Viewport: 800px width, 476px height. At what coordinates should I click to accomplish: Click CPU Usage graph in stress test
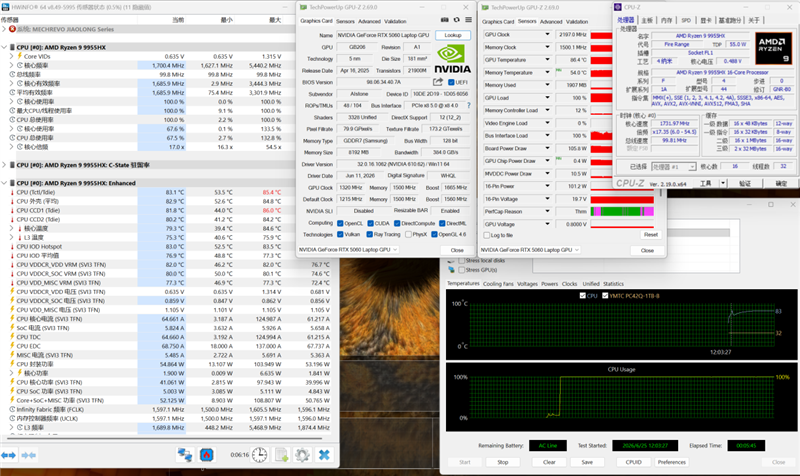coord(621,398)
